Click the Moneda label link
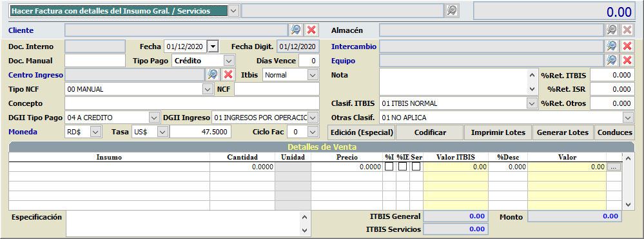The height and width of the screenshot is (239, 644). 23,132
